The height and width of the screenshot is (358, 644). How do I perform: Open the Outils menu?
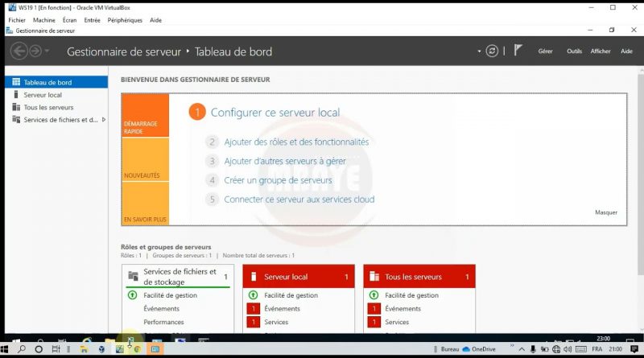(574, 51)
